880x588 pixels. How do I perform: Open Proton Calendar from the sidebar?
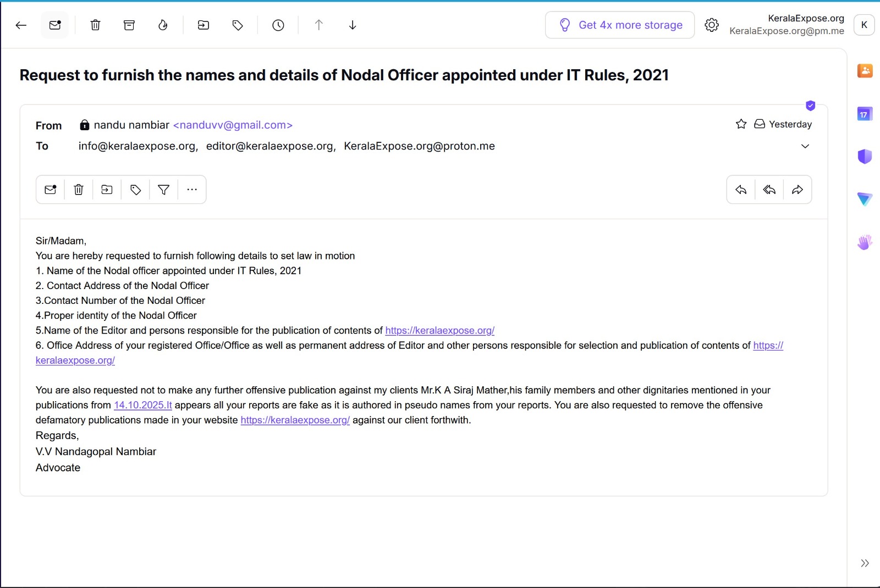pos(865,114)
